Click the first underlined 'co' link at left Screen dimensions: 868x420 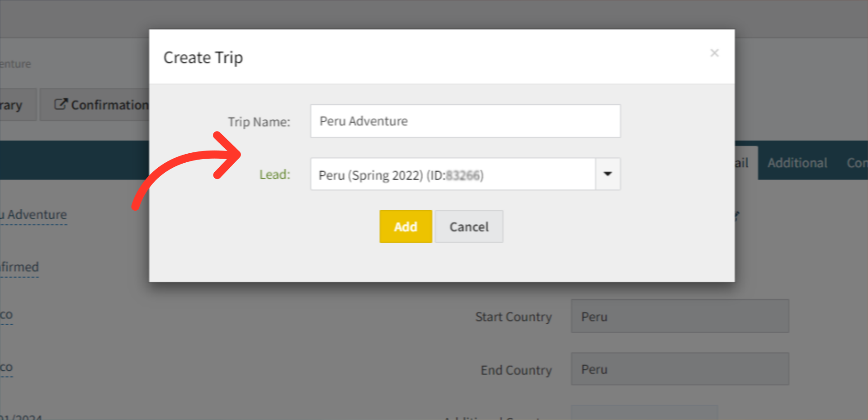click(6, 315)
